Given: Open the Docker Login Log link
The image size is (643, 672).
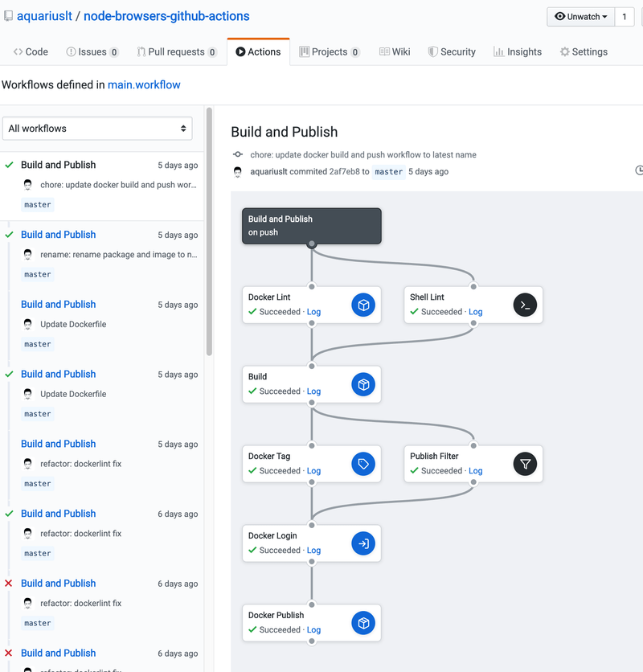Looking at the screenshot, I should point(313,551).
